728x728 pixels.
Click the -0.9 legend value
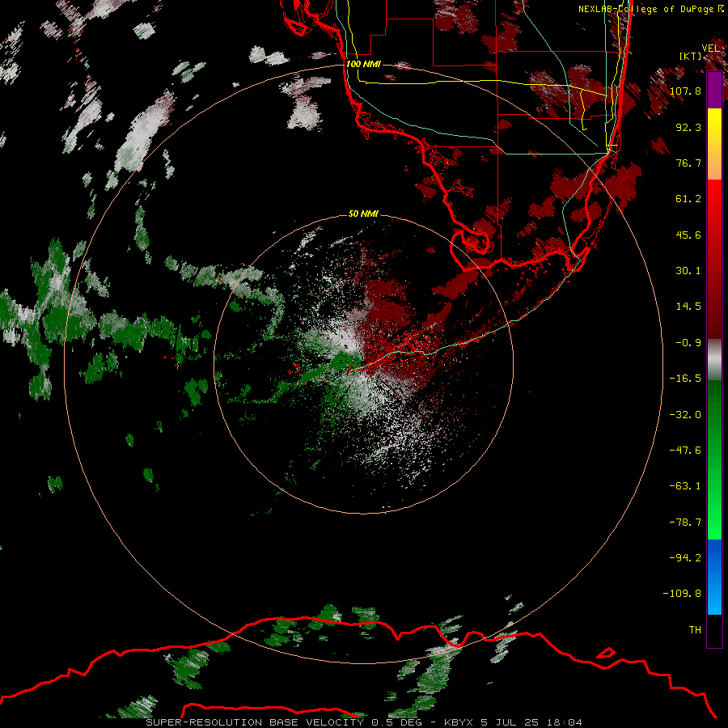coord(688,343)
